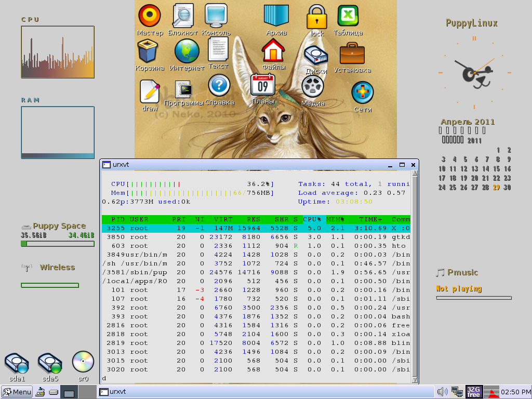Screen dimensions: 532x399
Task: Sort htop by TIME+ column header
Action: coord(370,219)
